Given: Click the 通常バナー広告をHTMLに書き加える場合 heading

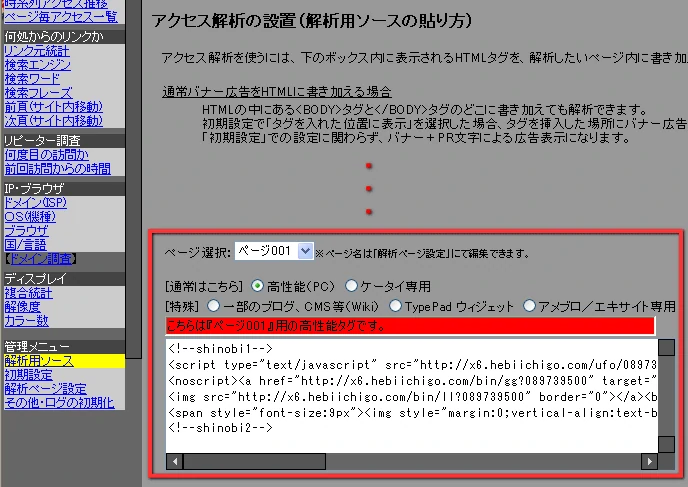Looking at the screenshot, I should point(277,92).
